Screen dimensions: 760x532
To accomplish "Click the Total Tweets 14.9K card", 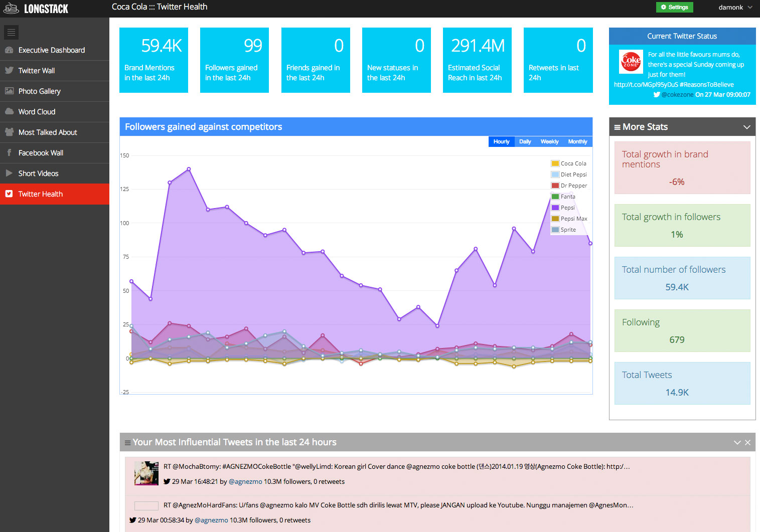I will (x=682, y=384).
